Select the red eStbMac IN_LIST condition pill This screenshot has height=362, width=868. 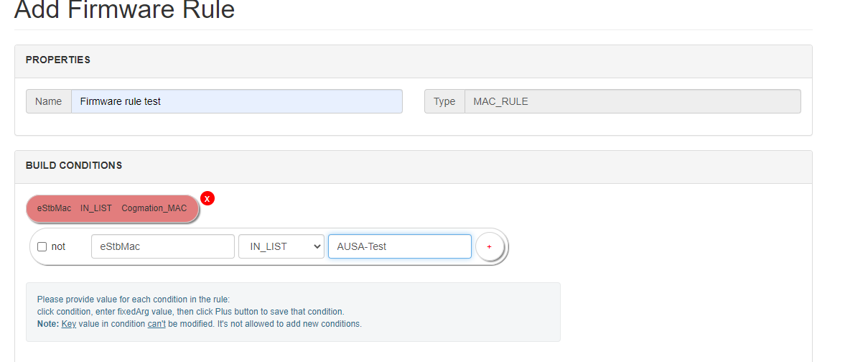click(111, 208)
